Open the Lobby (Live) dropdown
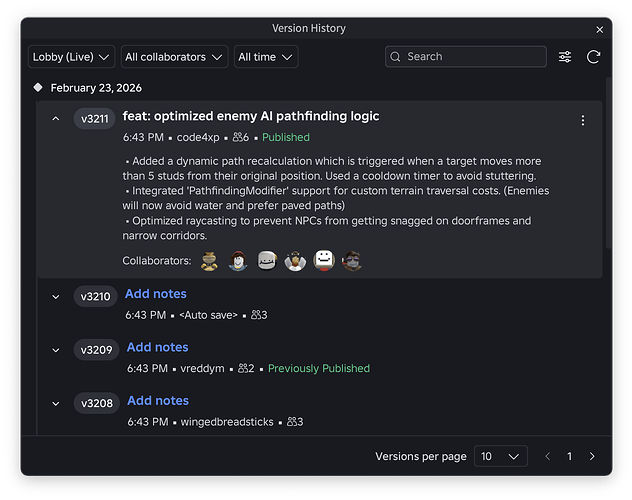The image size is (632, 500). pyautogui.click(x=71, y=57)
